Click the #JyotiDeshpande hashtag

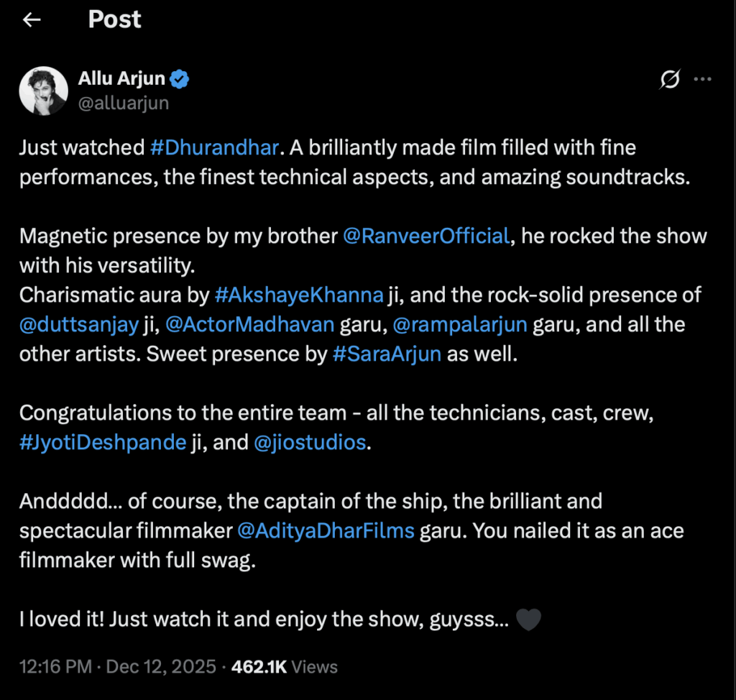click(103, 442)
